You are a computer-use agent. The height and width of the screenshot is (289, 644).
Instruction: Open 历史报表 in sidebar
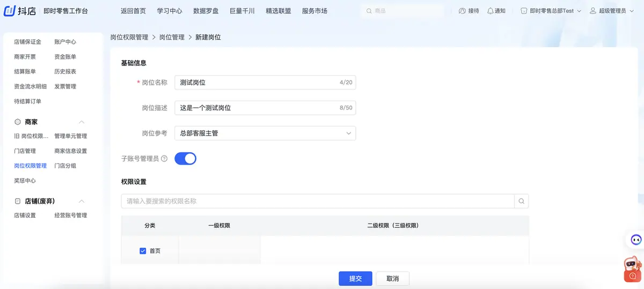point(65,71)
